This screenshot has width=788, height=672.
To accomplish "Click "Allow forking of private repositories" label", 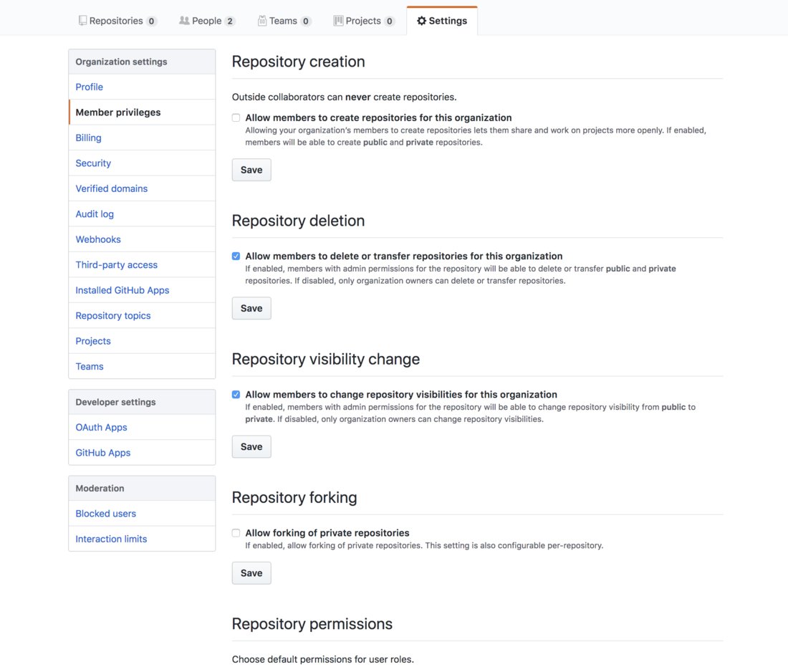I will pyautogui.click(x=327, y=533).
